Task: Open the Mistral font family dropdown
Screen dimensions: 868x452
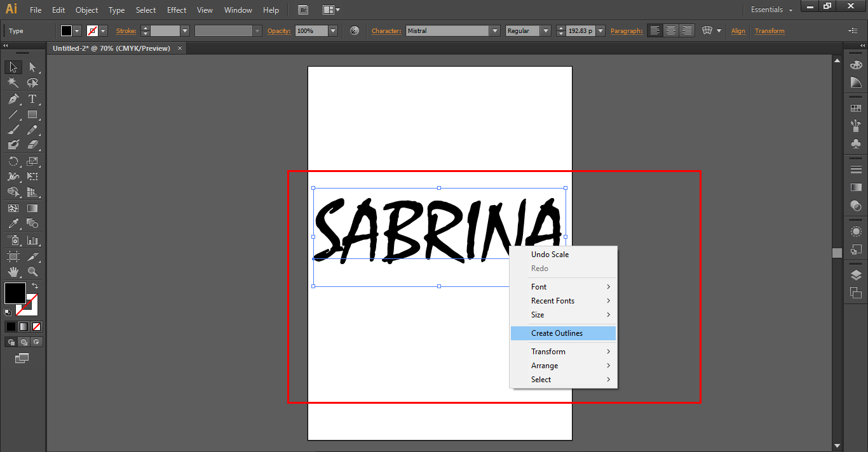Action: click(x=494, y=30)
